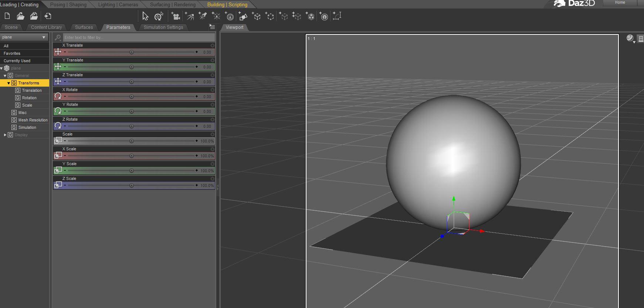Open viewport draw style sphere menu
The height and width of the screenshot is (308, 644).
(630, 38)
